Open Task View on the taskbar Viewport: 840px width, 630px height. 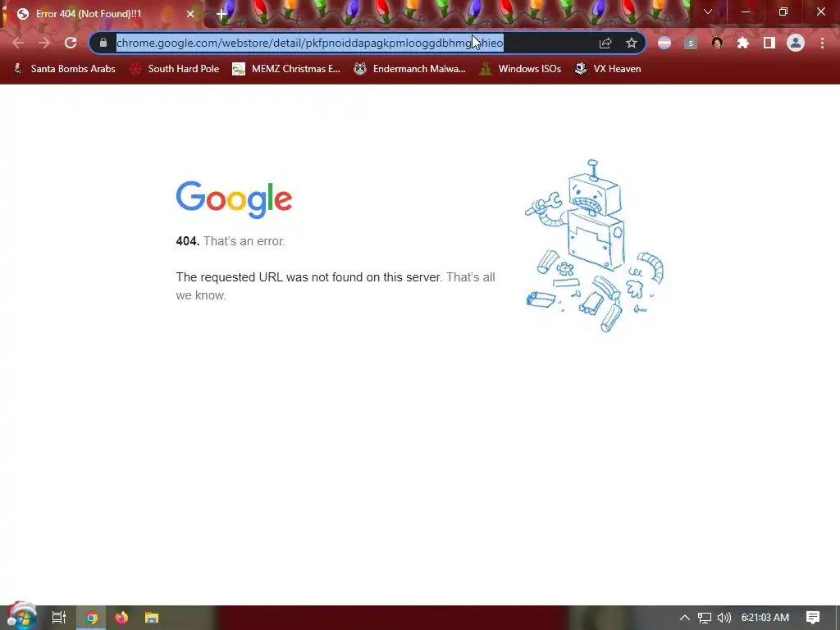click(x=59, y=618)
